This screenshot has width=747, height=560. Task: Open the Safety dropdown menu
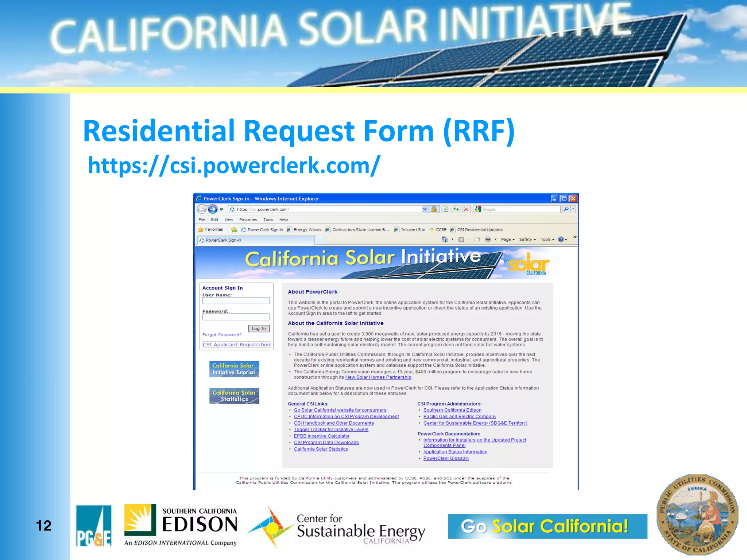(x=527, y=240)
